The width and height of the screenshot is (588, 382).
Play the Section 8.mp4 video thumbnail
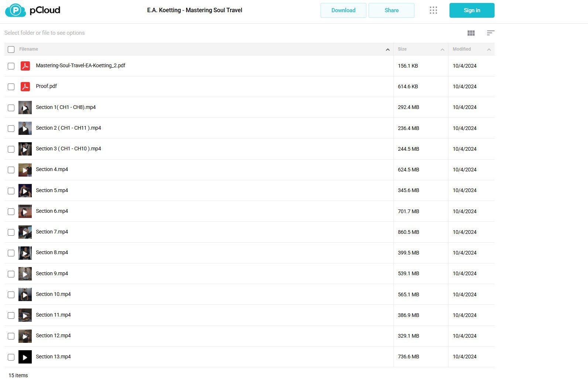(x=25, y=253)
